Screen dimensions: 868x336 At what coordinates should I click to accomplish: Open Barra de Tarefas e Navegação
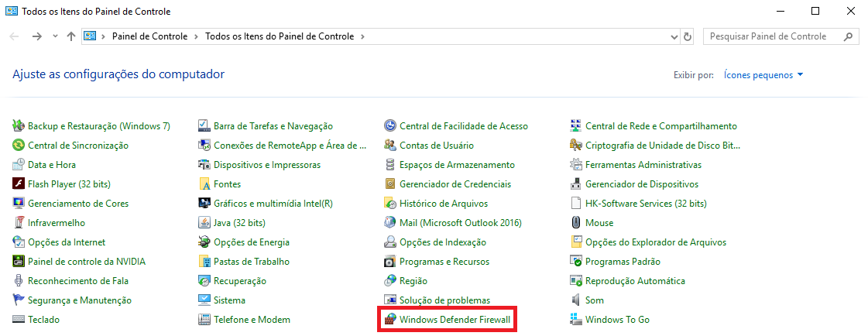coord(273,126)
